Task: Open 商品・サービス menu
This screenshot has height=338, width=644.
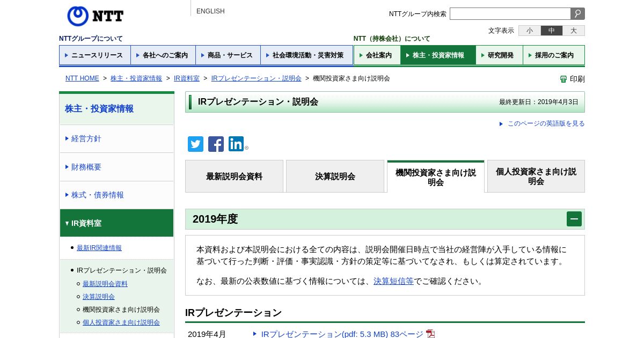Action: (228, 55)
